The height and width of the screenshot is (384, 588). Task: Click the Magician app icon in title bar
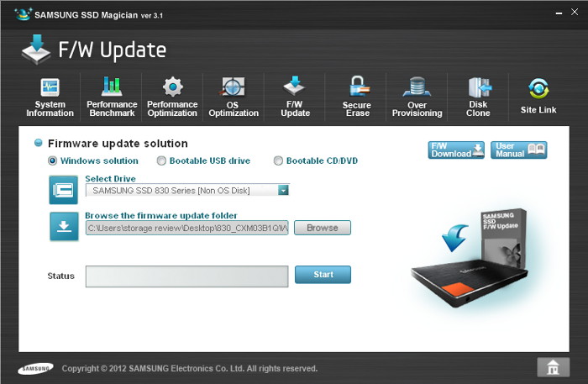tap(23, 14)
